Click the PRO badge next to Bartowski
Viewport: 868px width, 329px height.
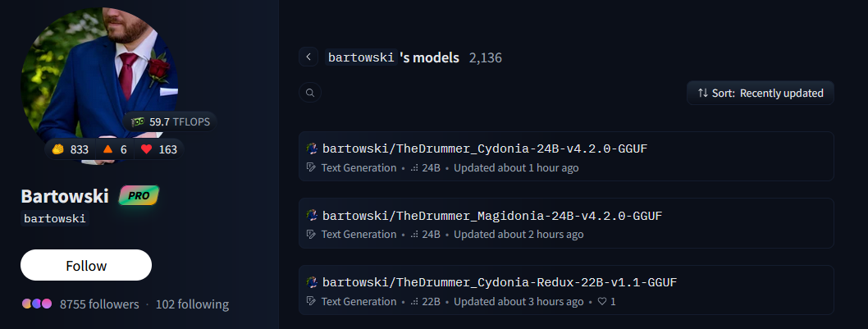(139, 195)
